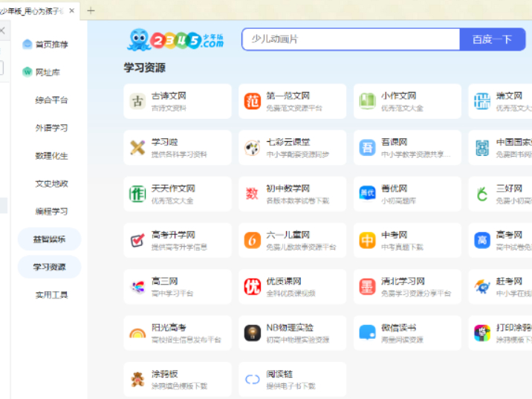Select 文史地政 category

(x=51, y=184)
